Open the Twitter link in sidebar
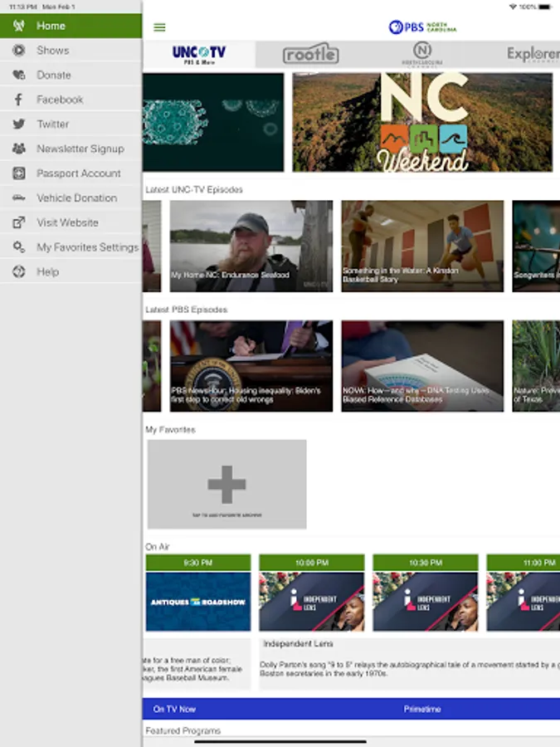The height and width of the screenshot is (747, 560). [x=71, y=124]
